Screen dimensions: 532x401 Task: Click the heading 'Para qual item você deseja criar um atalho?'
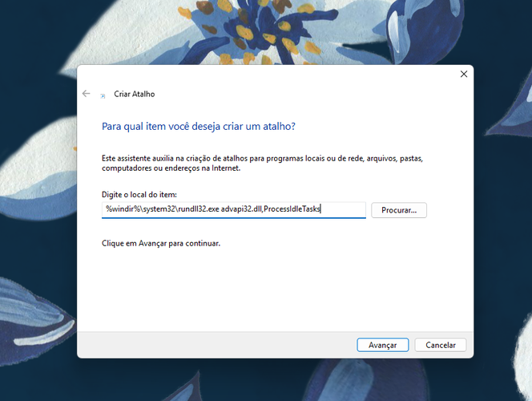tap(199, 126)
